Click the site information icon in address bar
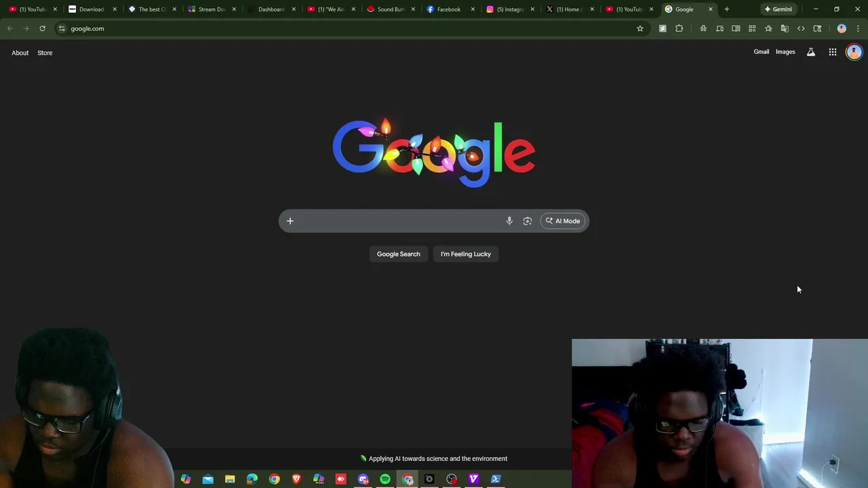The image size is (868, 488). [62, 28]
